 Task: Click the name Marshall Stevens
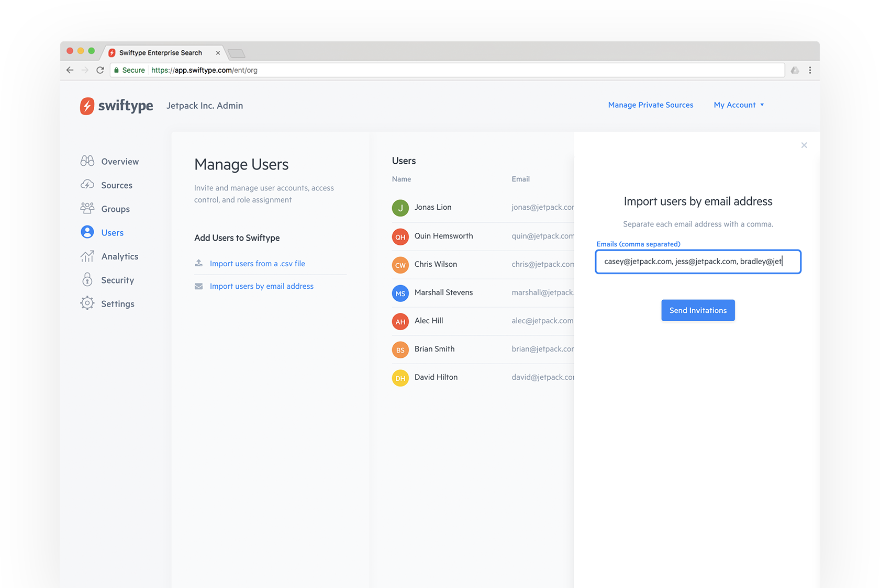pyautogui.click(x=443, y=292)
